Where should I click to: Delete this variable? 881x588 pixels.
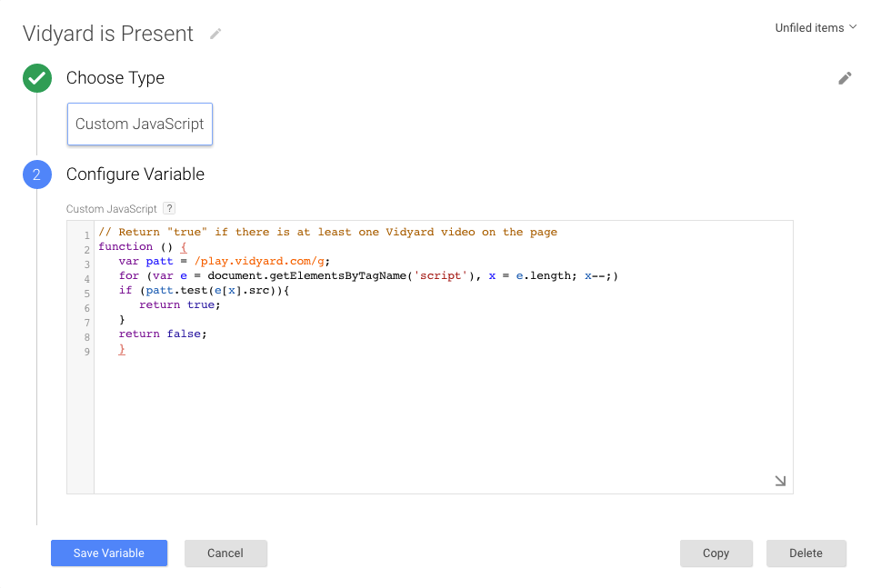(806, 553)
